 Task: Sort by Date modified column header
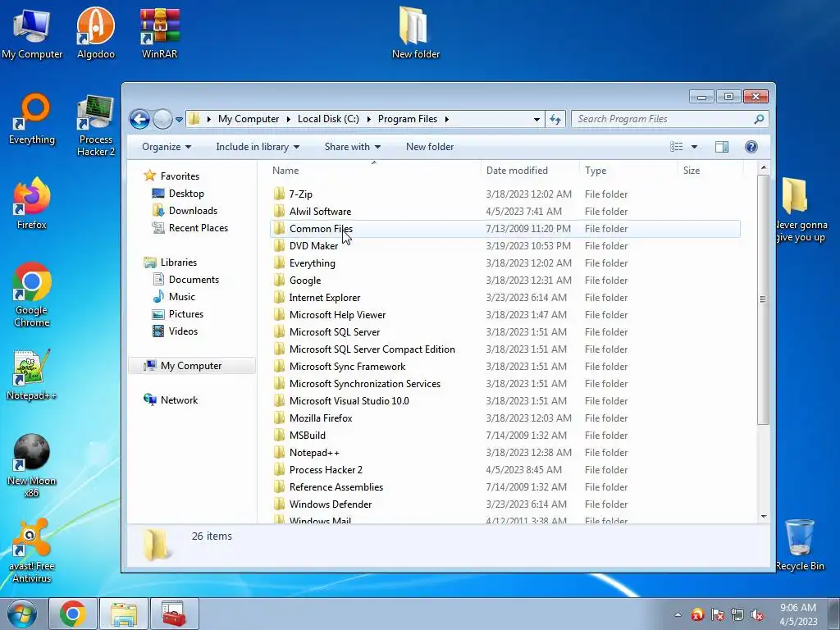(x=529, y=171)
